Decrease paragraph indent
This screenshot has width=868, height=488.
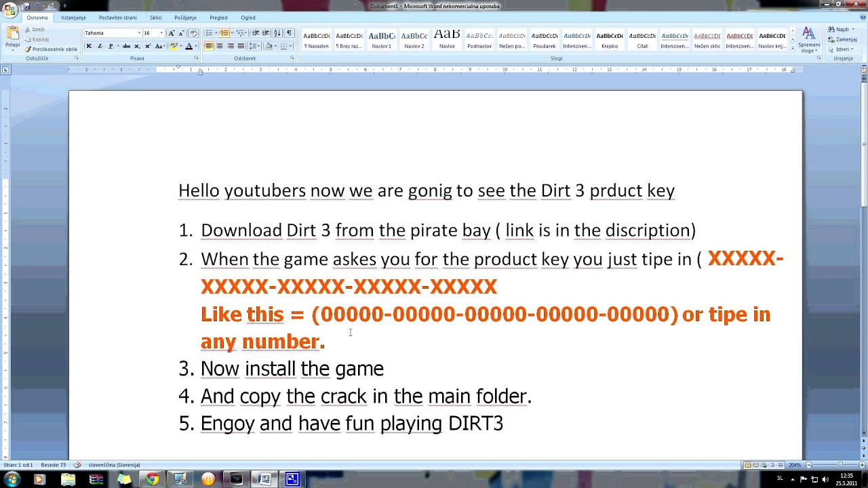point(256,33)
